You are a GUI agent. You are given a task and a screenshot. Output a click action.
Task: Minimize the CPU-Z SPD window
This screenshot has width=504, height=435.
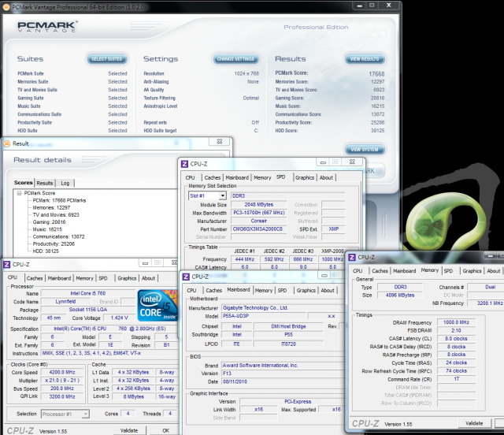pos(323,162)
